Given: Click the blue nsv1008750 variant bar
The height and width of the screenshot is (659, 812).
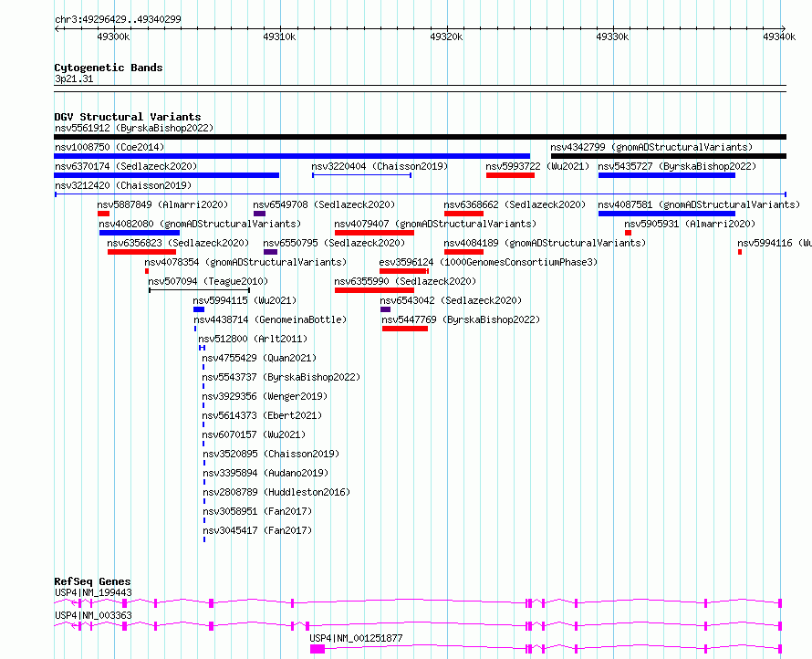Looking at the screenshot, I should pyautogui.click(x=292, y=156).
